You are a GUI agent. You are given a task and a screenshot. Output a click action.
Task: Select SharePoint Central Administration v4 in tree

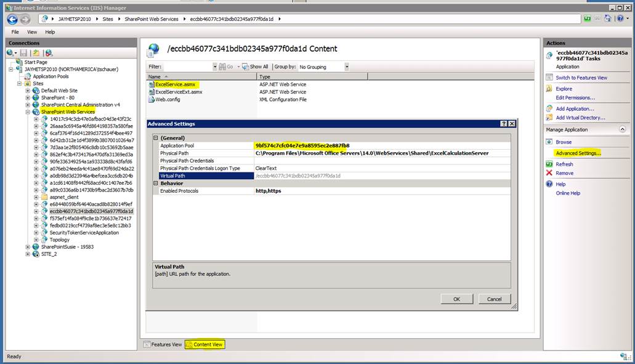(x=81, y=105)
